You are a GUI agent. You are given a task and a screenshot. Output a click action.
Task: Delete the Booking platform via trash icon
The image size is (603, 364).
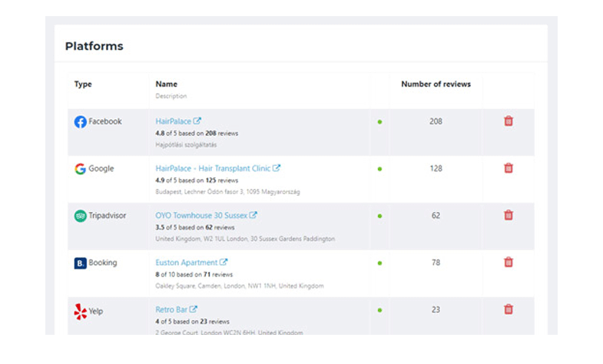[x=508, y=263]
